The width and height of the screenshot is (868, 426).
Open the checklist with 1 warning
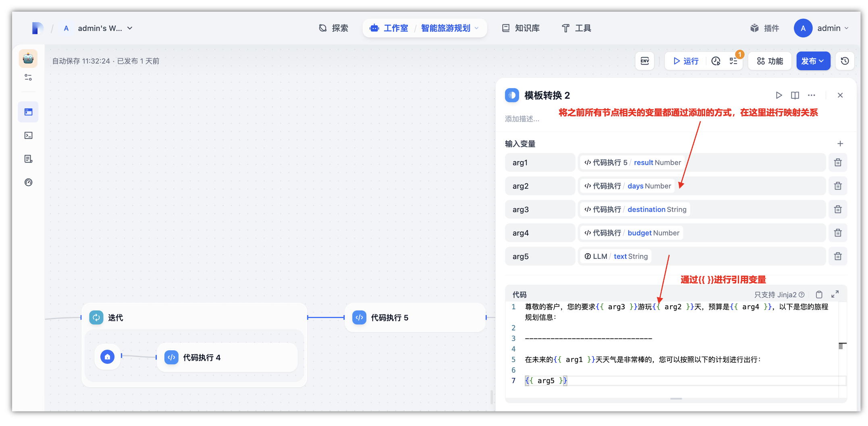click(733, 61)
